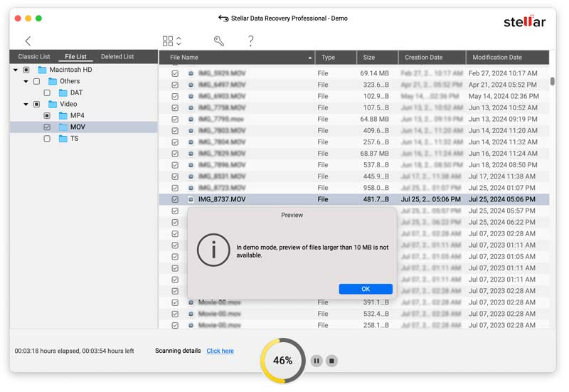
Task: Click file icon in 69.14 MB row
Action: 191,73
